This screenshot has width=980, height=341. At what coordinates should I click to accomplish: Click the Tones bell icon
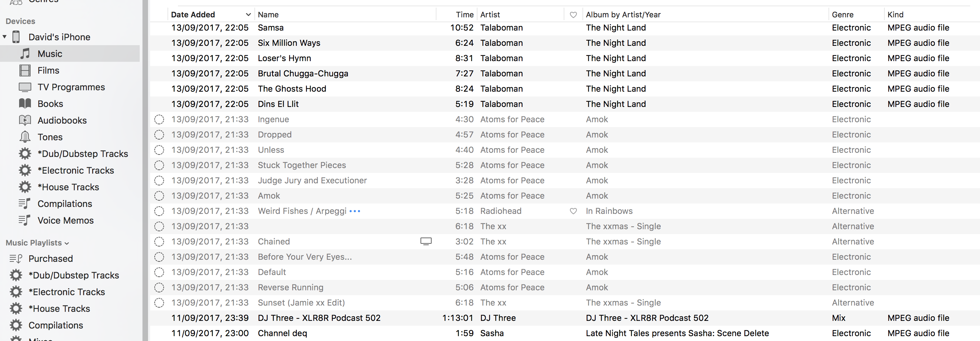point(25,136)
